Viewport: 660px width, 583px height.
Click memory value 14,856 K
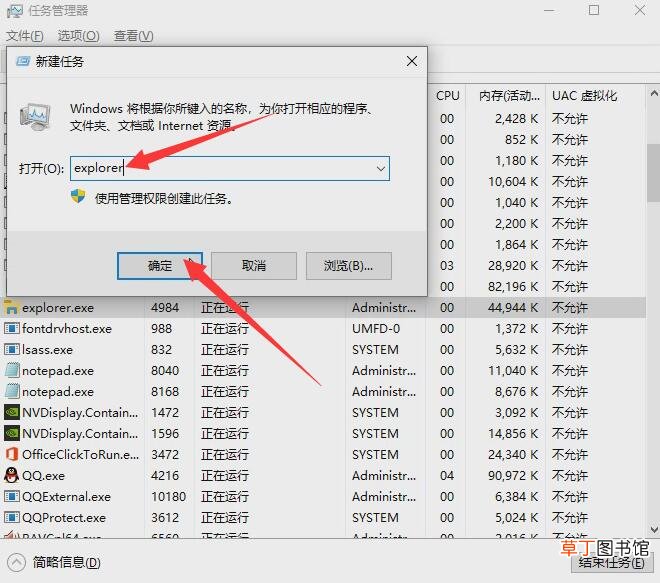tap(513, 434)
